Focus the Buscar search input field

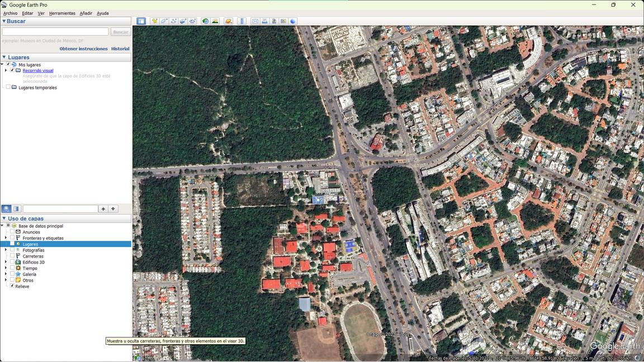coord(55,32)
